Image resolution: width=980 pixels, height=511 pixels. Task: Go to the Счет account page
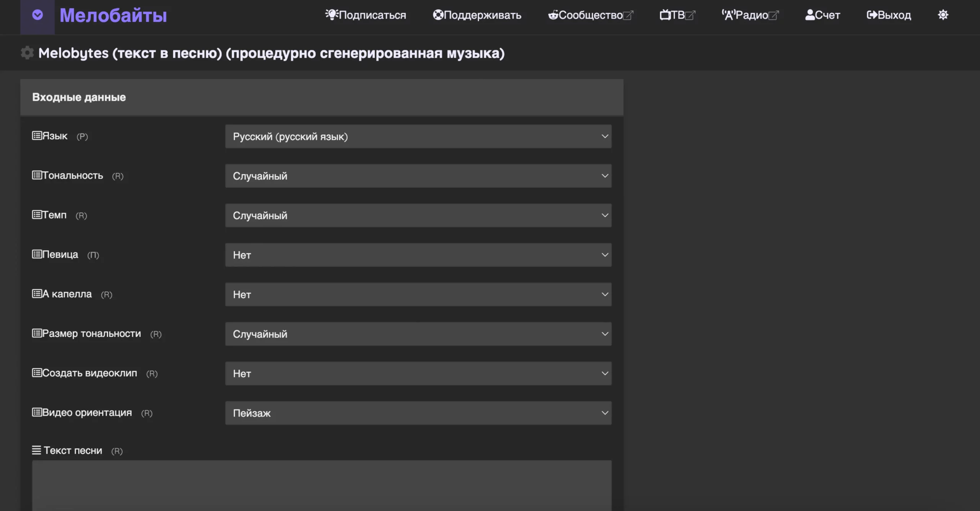click(823, 15)
